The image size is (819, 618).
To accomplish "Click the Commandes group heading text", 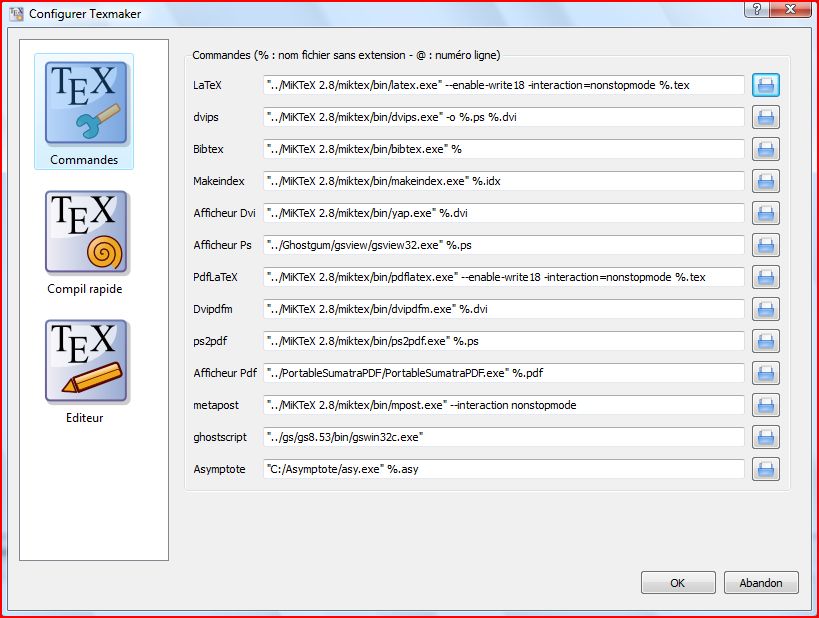I will point(346,55).
